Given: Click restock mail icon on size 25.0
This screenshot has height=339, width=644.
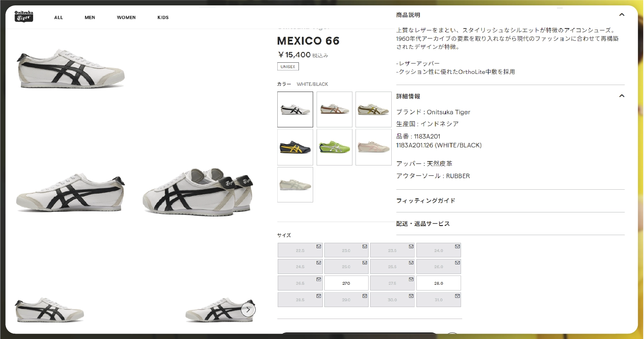Looking at the screenshot, I should 365,262.
